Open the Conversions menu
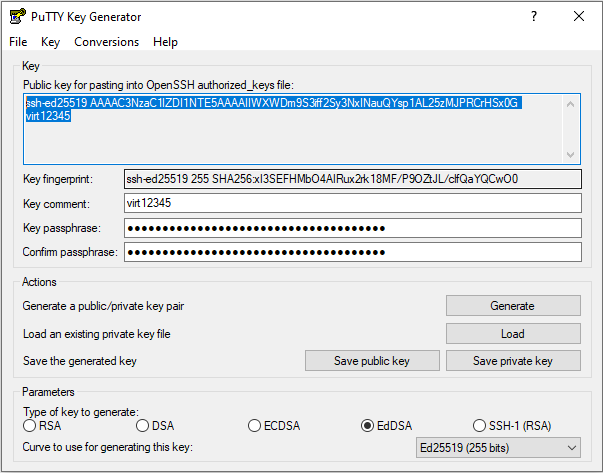This screenshot has width=603, height=473. coord(106,42)
